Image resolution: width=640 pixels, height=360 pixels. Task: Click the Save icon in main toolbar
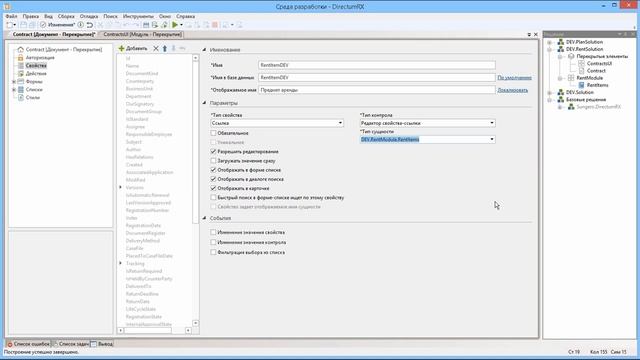(24, 25)
